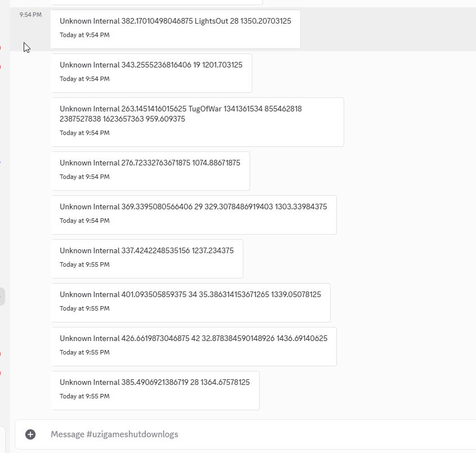Click the plus attach icon in message bar
The width and height of the screenshot is (476, 453).
point(30,434)
